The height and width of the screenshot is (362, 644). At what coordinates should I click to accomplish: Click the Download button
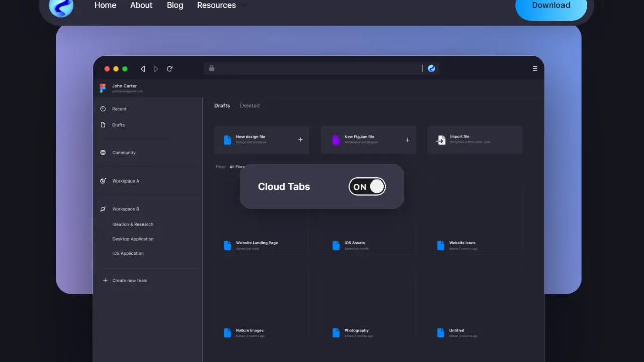(x=551, y=6)
